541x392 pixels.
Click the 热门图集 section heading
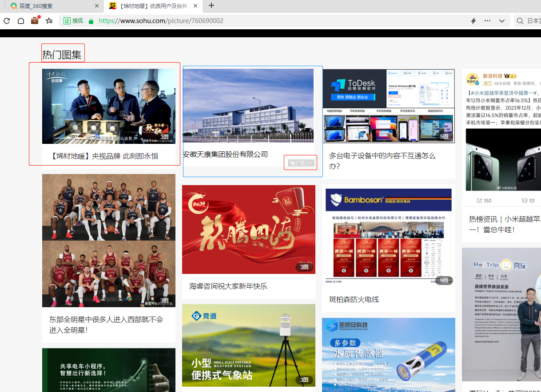tap(62, 55)
